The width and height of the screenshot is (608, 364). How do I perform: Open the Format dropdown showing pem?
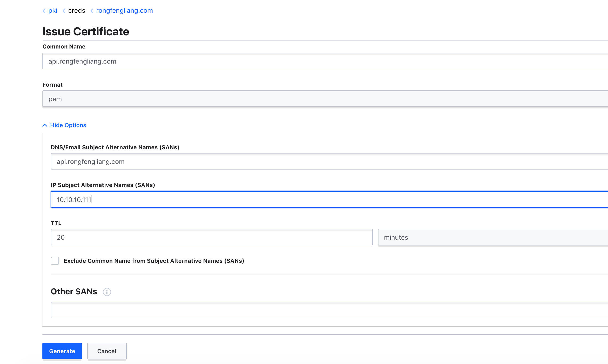[x=325, y=99]
